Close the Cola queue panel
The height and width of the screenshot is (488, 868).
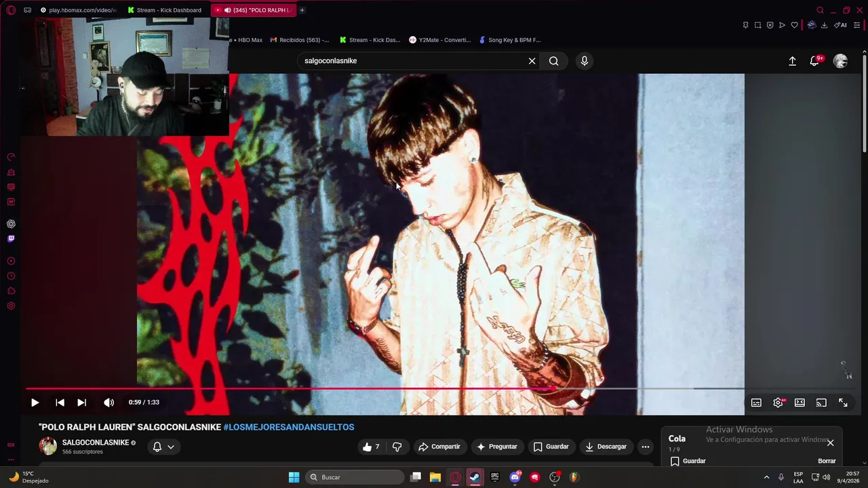click(x=830, y=443)
